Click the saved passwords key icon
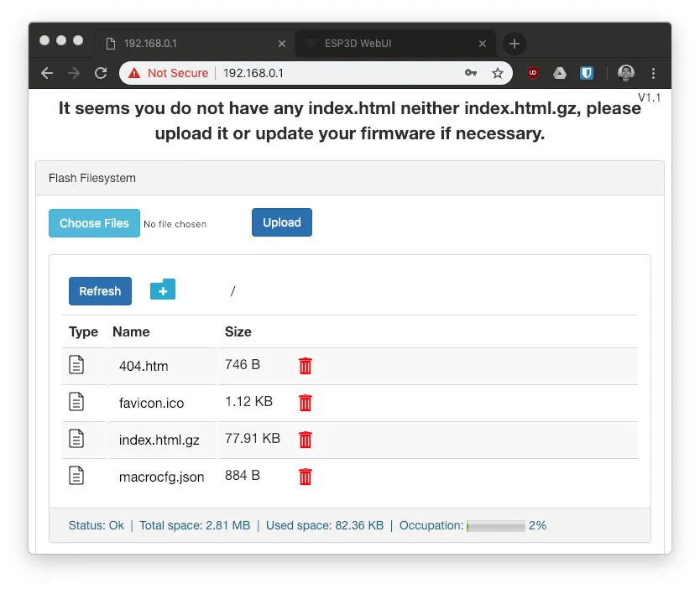This screenshot has width=700, height=589. click(x=471, y=73)
